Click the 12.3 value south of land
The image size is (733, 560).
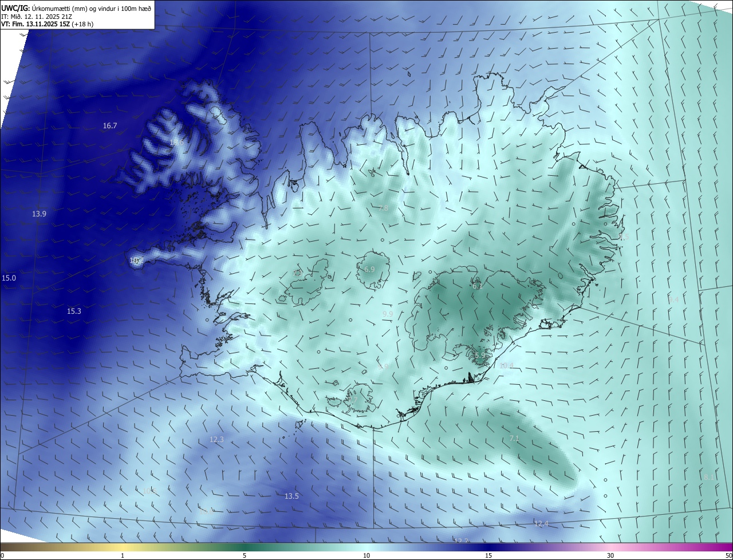216,439
